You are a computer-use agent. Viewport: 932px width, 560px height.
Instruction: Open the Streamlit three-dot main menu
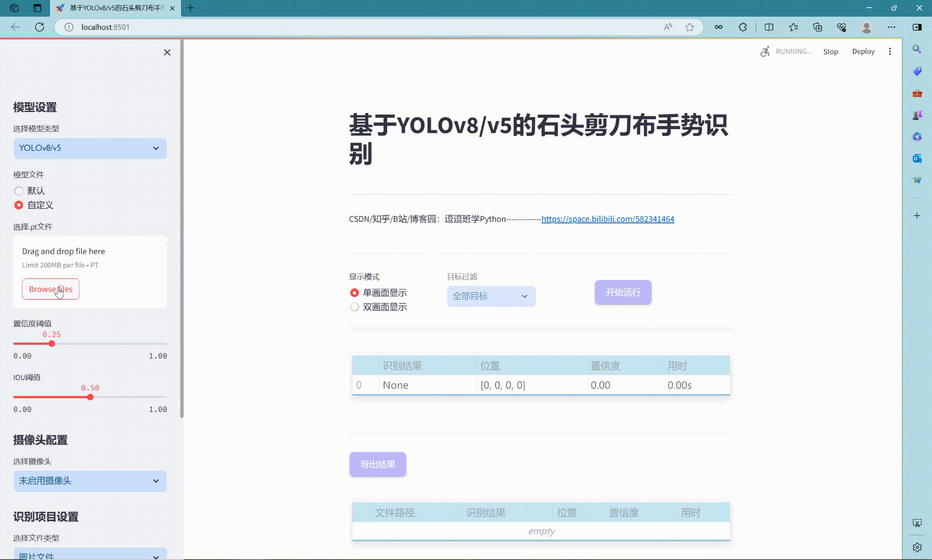(x=889, y=51)
